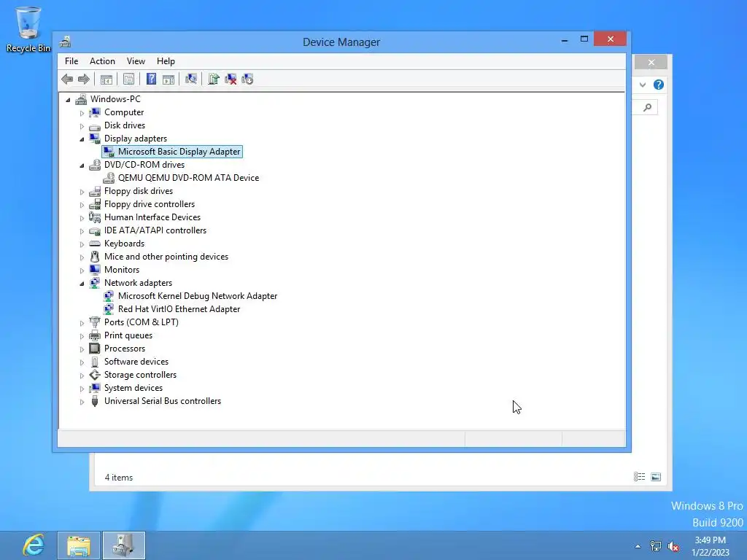Open the Action menu
The image size is (747, 560).
tap(102, 61)
